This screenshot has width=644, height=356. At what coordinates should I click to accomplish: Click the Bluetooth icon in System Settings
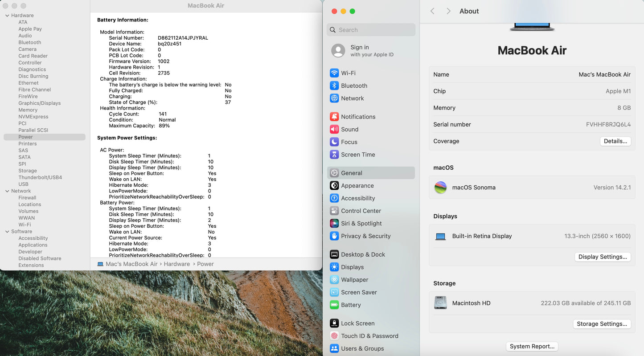(334, 86)
